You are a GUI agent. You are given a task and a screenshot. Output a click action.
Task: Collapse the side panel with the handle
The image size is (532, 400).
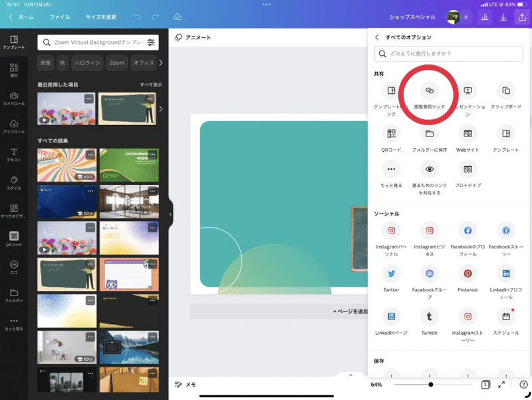click(x=170, y=214)
